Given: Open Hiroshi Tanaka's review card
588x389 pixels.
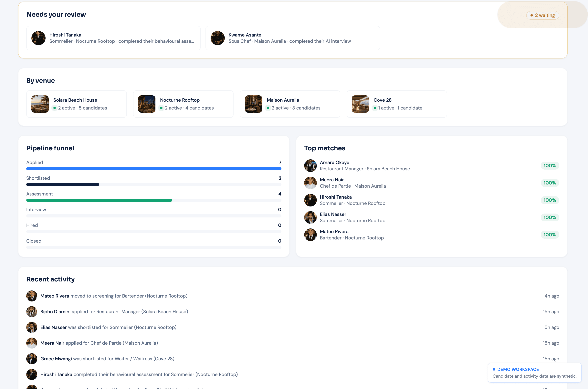Looking at the screenshot, I should tap(113, 38).
